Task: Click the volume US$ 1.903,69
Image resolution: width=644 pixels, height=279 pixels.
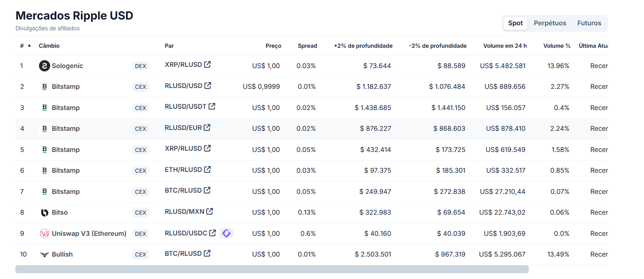Action: [x=505, y=233]
